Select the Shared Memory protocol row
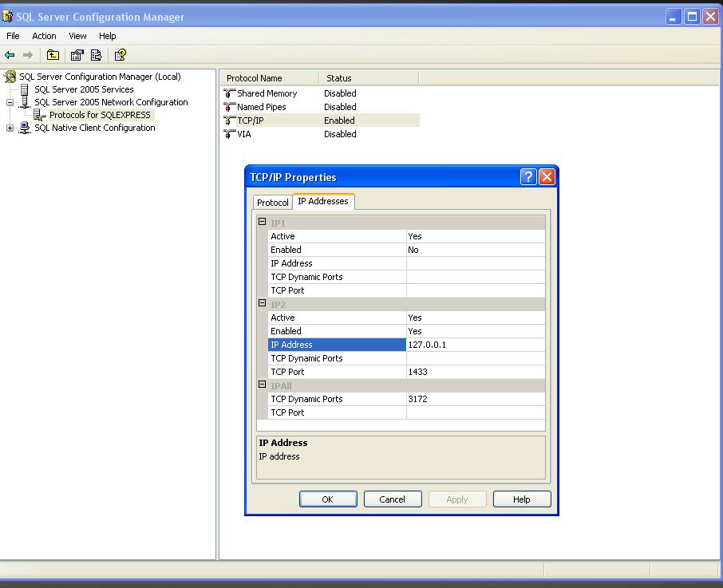 pyautogui.click(x=322, y=93)
